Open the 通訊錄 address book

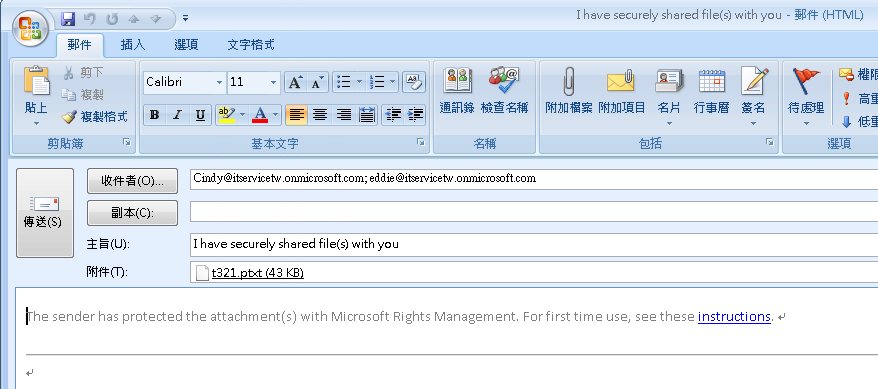click(x=457, y=91)
